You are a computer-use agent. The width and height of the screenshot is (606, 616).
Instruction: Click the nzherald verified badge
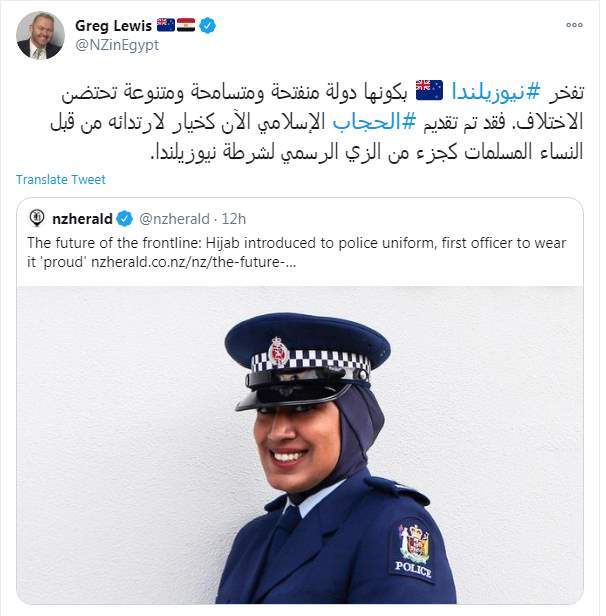125,219
